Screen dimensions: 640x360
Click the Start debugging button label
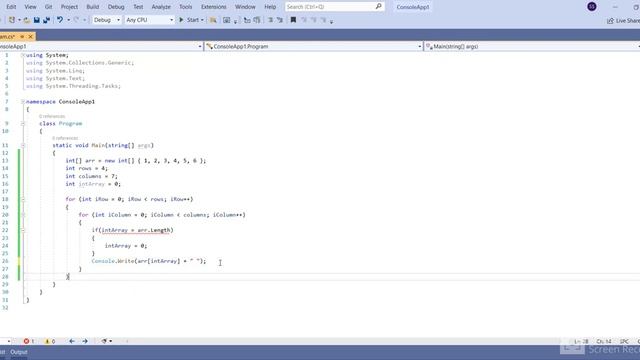point(193,20)
